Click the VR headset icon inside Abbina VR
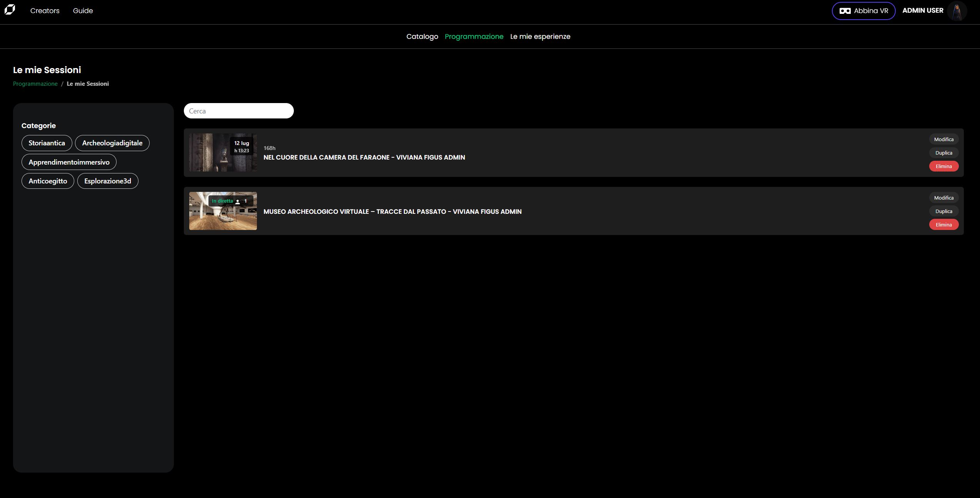 pyautogui.click(x=845, y=10)
